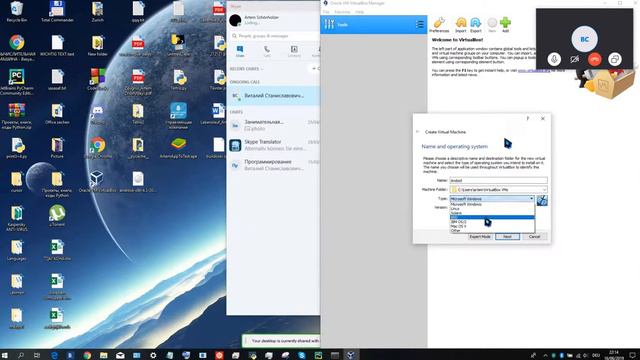Open the Help menu in VirtualBox Manager
640x360 pixels.
pos(359,12)
